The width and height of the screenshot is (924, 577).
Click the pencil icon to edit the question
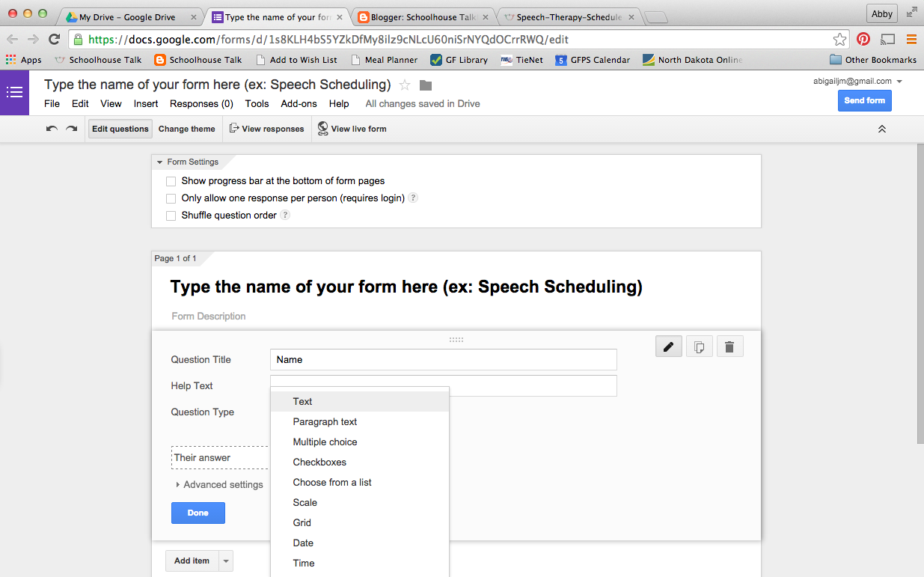point(668,346)
